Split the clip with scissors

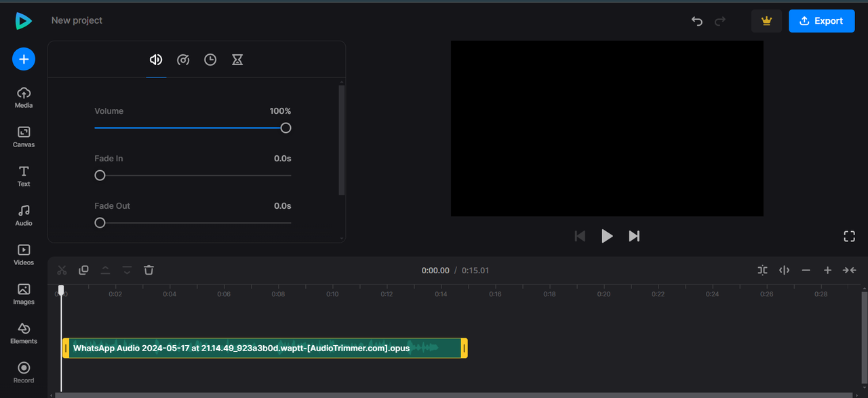(62, 270)
